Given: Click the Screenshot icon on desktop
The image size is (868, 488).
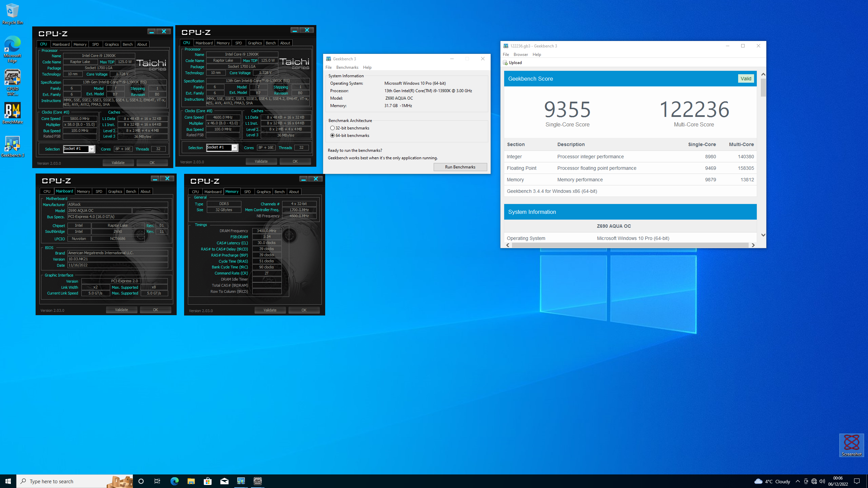Looking at the screenshot, I should [851, 445].
